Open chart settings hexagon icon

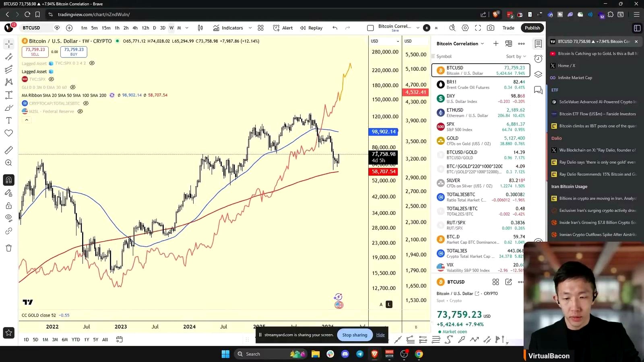pos(465,28)
